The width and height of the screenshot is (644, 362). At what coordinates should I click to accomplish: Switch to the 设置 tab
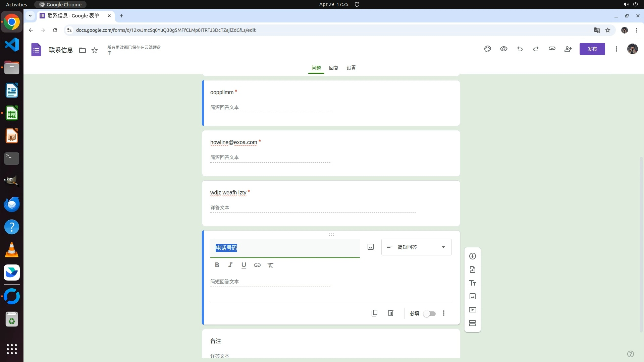pos(351,68)
